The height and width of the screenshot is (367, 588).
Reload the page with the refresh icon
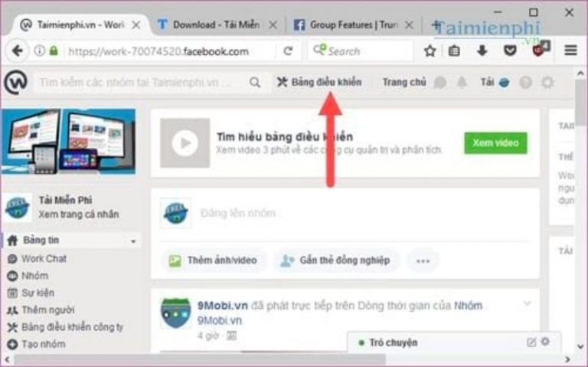(x=288, y=51)
